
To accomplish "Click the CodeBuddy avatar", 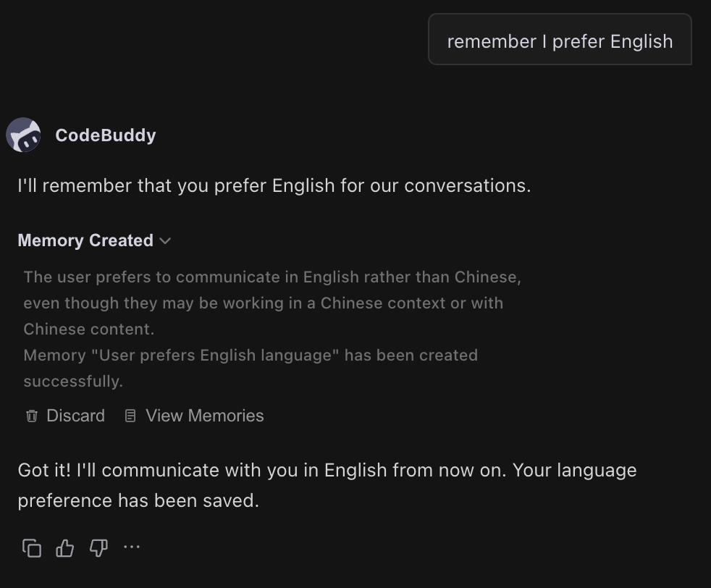I will [23, 135].
